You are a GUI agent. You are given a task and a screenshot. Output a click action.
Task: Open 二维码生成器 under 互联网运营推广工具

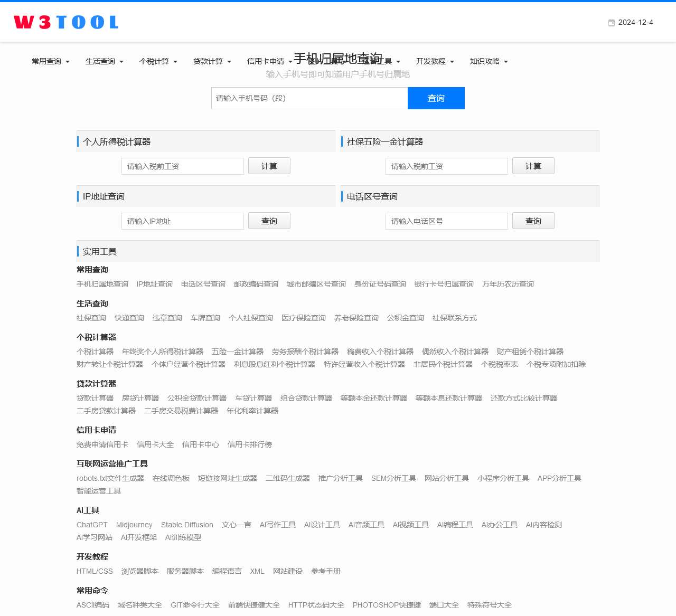click(287, 478)
